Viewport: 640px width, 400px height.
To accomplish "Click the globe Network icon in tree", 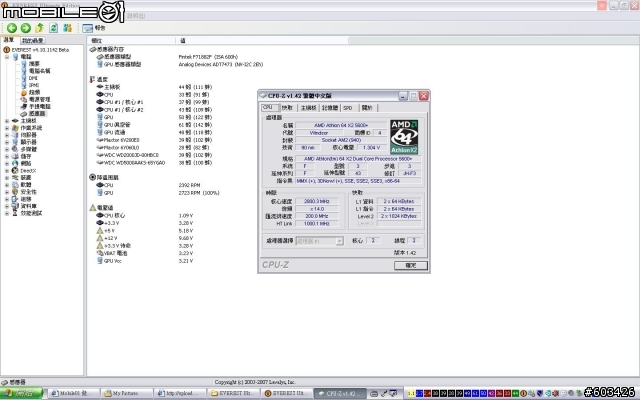I will click(15, 163).
